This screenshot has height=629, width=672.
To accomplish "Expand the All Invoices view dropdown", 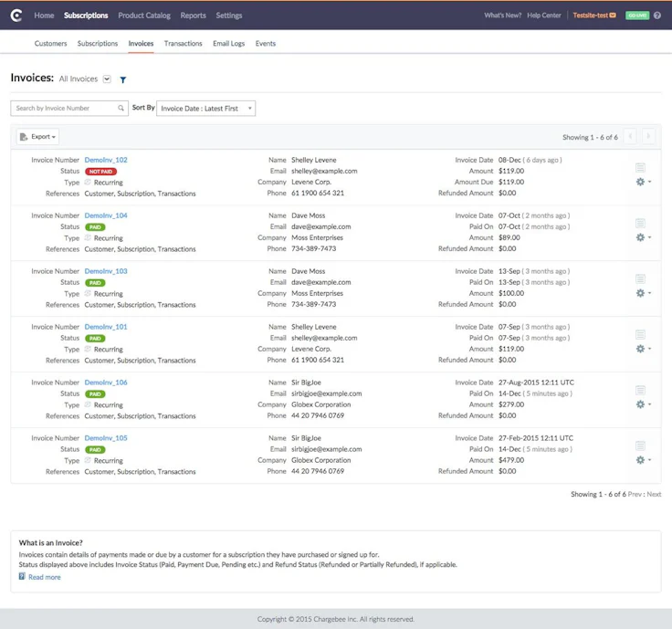I will pyautogui.click(x=107, y=79).
